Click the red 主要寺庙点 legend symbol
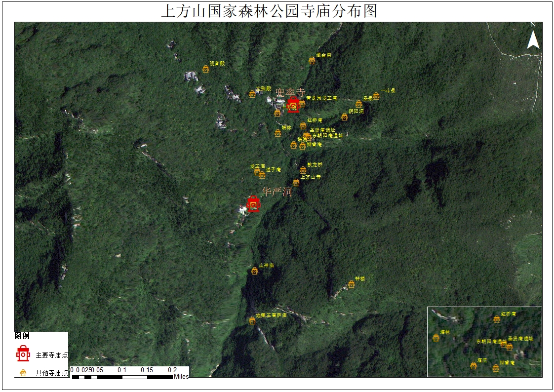The height and width of the screenshot is (392, 554). click(23, 354)
